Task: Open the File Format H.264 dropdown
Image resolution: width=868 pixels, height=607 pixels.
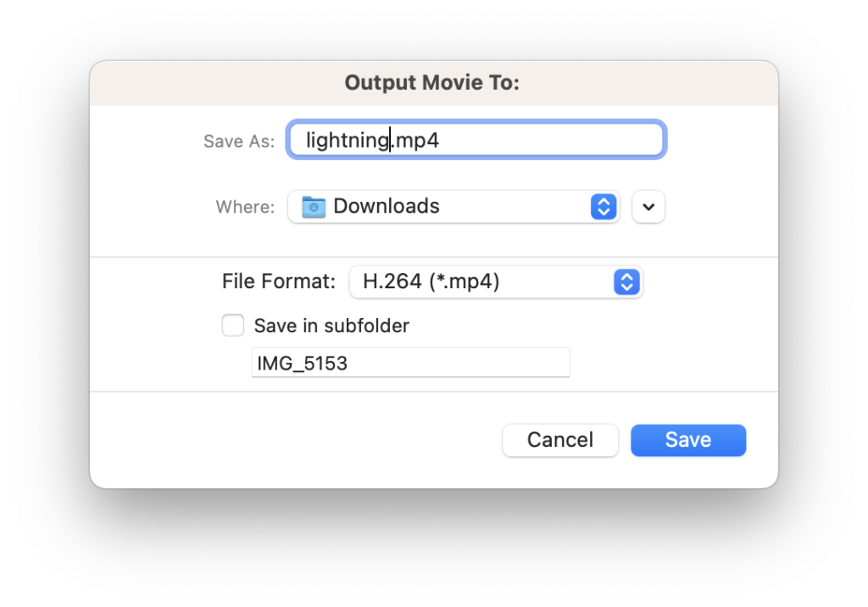Action: (496, 282)
